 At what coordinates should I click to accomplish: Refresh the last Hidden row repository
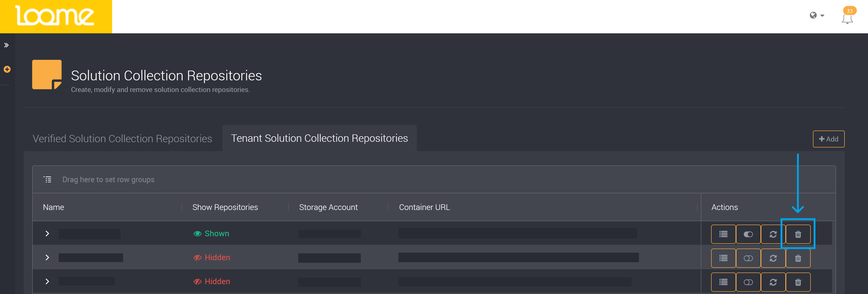[x=773, y=282]
